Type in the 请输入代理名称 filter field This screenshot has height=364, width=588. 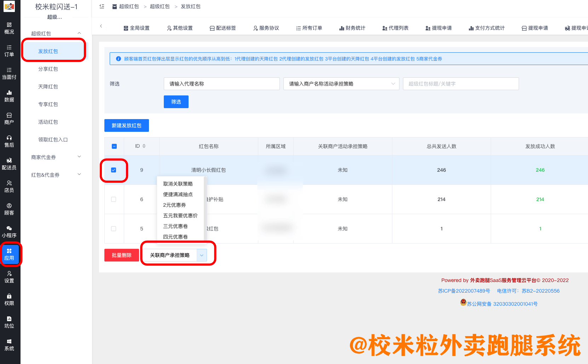click(x=221, y=84)
